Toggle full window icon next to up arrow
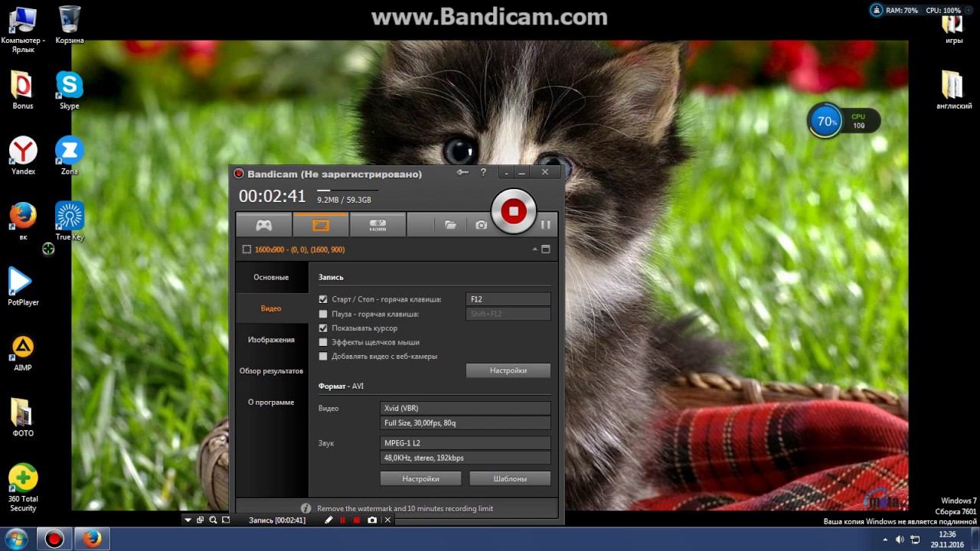 546,249
